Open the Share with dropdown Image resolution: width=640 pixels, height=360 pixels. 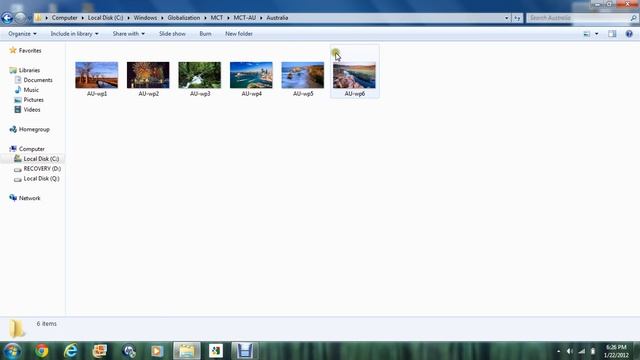[129, 34]
